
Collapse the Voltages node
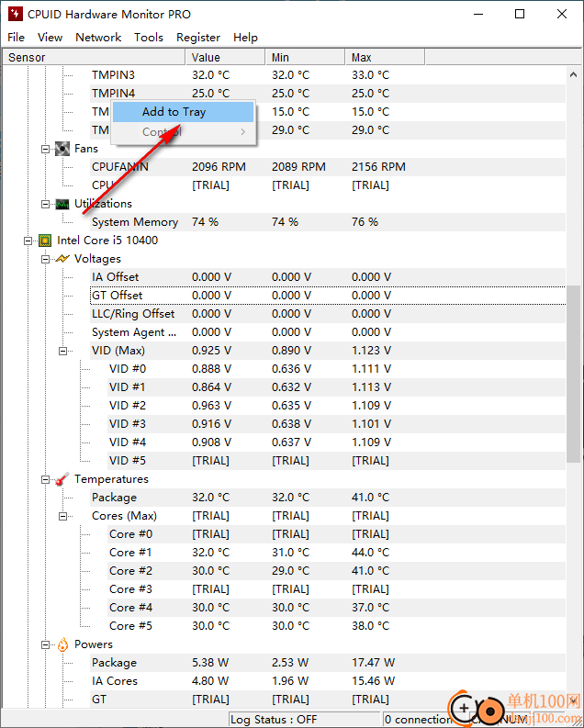[x=46, y=259]
